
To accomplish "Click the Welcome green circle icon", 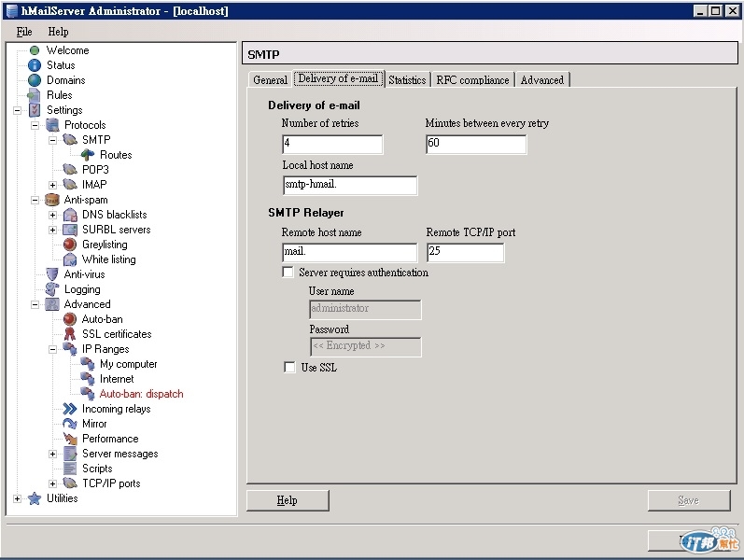I will pyautogui.click(x=35, y=50).
